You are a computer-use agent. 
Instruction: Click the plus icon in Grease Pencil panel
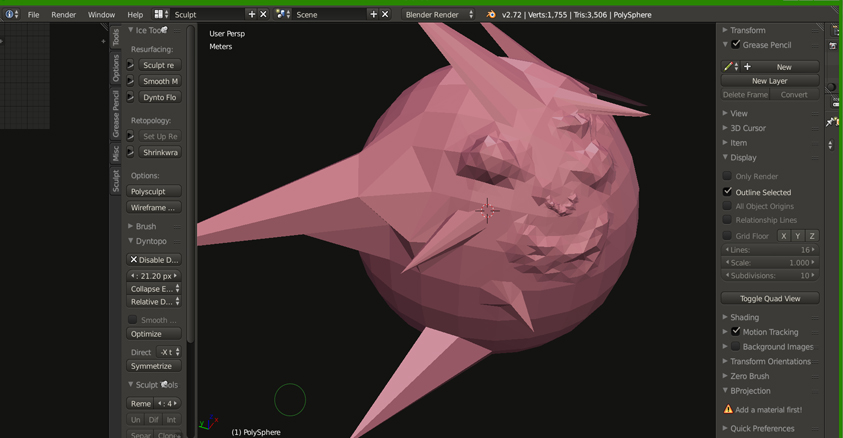pos(747,67)
